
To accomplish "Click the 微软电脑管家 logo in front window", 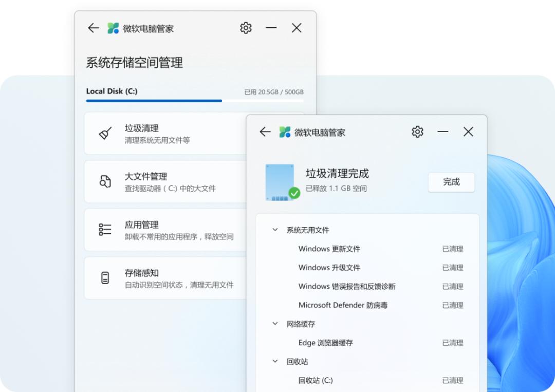I will (284, 132).
